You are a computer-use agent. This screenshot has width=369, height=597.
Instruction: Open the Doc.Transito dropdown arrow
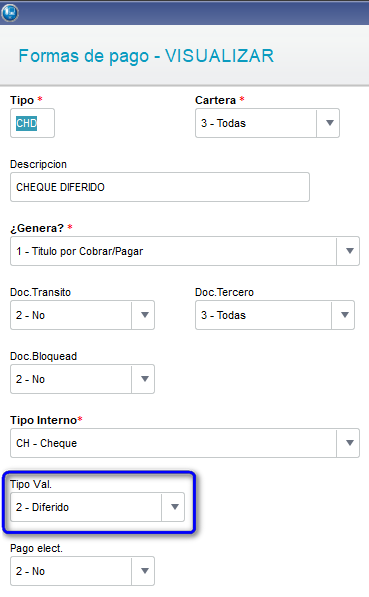(x=144, y=315)
